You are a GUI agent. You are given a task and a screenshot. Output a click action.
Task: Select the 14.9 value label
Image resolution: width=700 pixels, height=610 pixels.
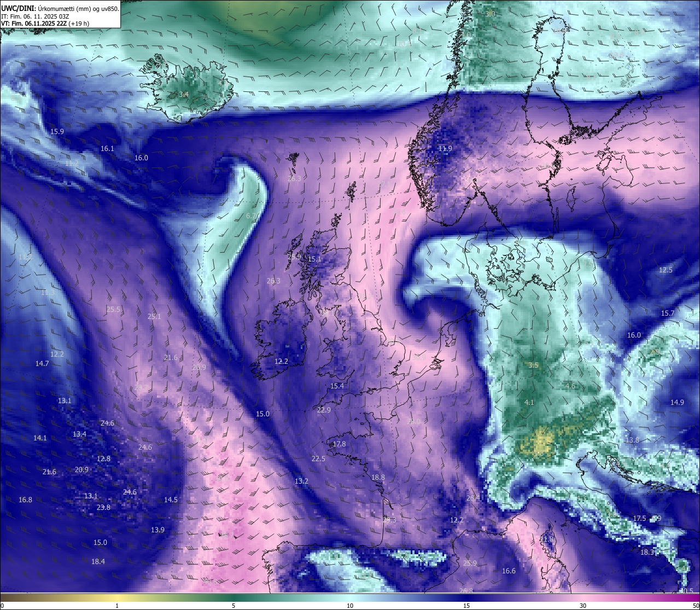click(677, 402)
